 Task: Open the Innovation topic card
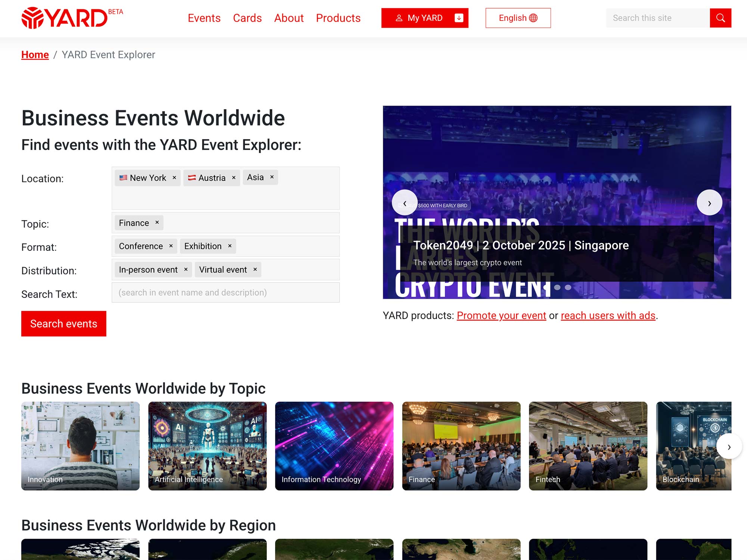pyautogui.click(x=80, y=446)
